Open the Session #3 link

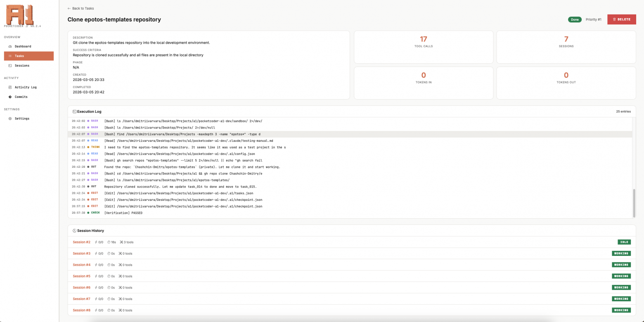point(81,253)
